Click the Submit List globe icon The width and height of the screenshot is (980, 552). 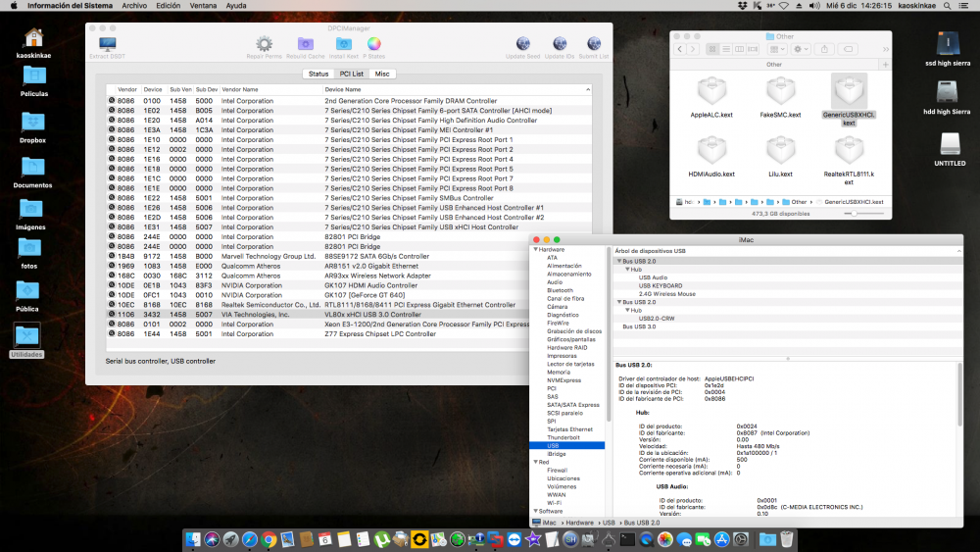click(594, 44)
